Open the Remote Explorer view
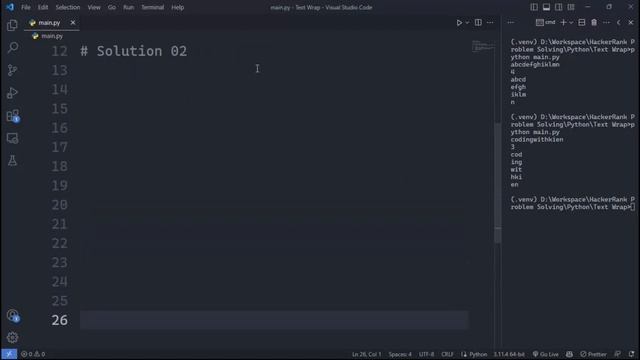 pyautogui.click(x=12, y=138)
